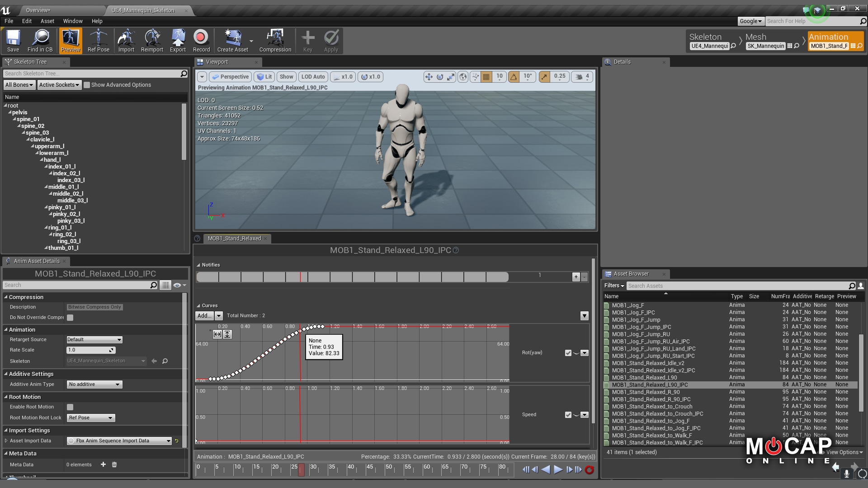Click the timeline scrub handle
Screen dimensions: 868x488
click(x=301, y=469)
